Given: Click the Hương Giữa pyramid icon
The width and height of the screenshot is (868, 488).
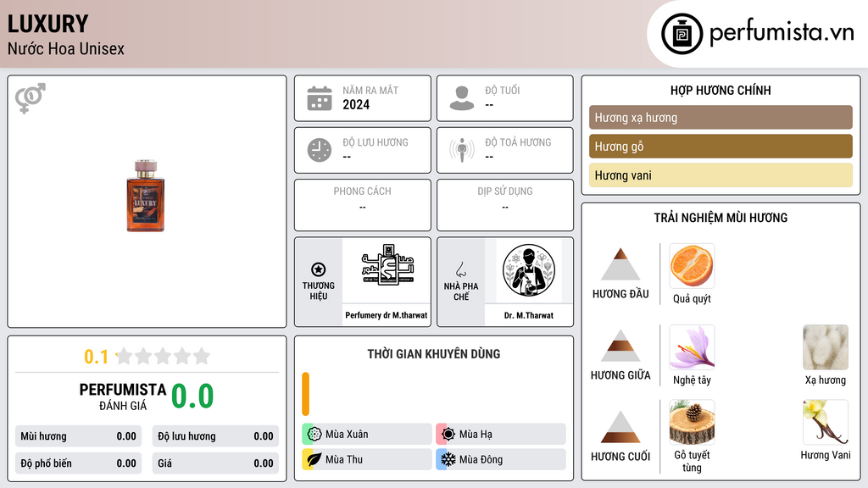Looking at the screenshot, I should 620,346.
